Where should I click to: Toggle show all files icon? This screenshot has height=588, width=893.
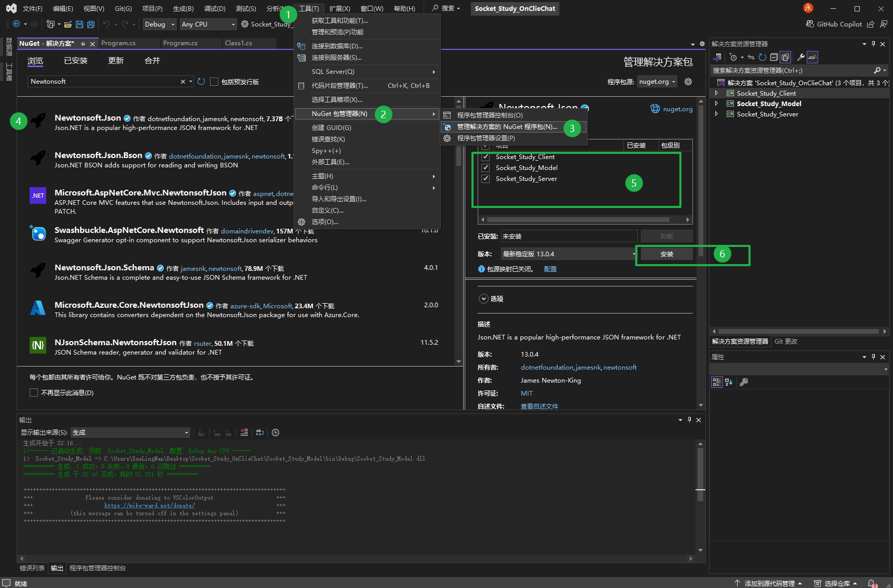pyautogui.click(x=785, y=57)
